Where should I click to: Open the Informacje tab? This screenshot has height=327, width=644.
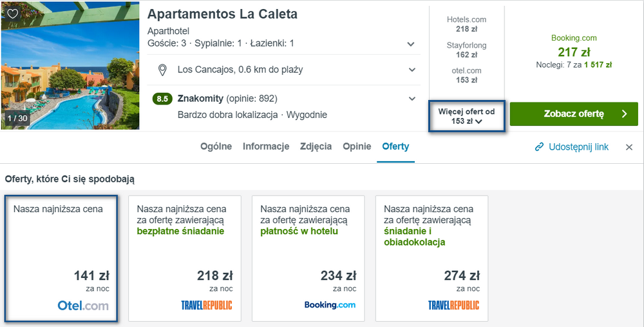click(x=266, y=146)
